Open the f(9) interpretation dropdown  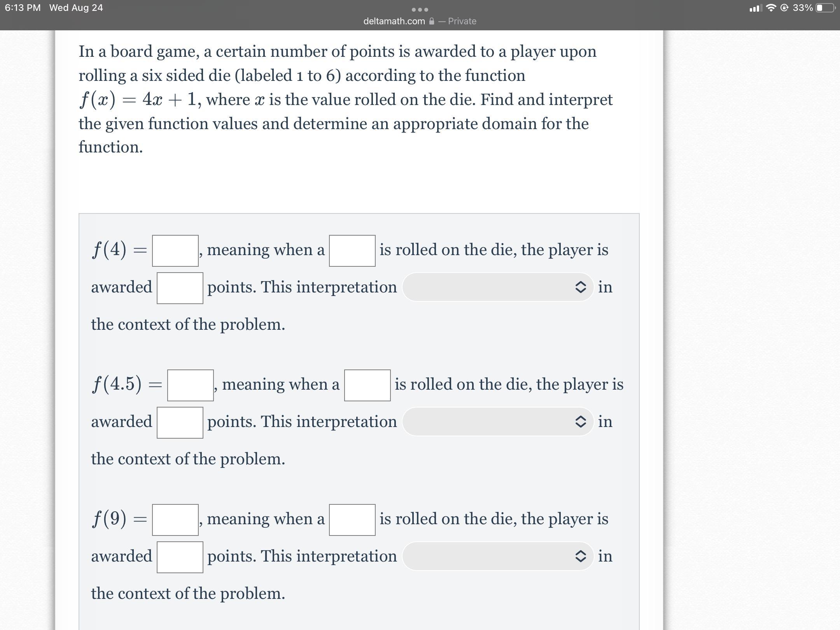click(498, 556)
